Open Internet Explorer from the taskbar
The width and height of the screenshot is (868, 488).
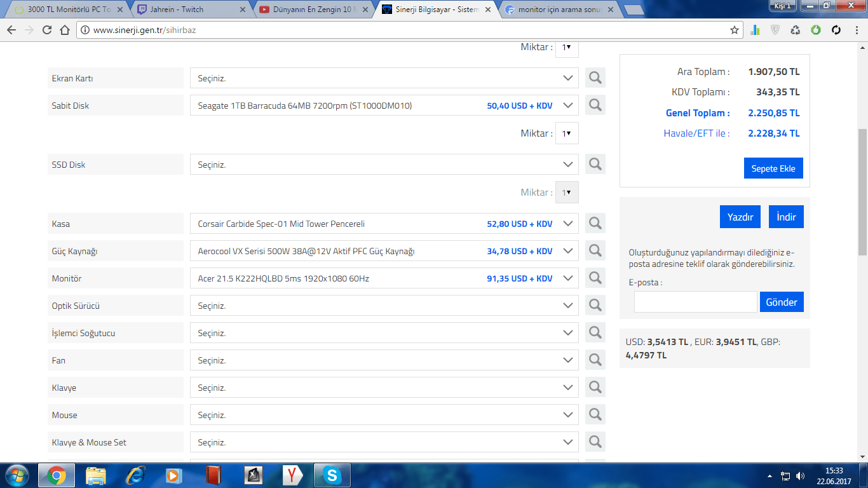135,475
